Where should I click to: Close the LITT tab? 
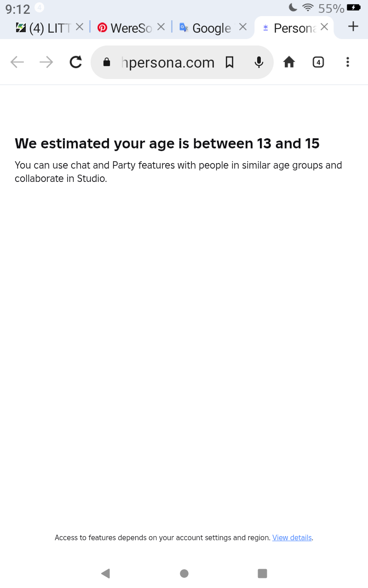point(80,27)
